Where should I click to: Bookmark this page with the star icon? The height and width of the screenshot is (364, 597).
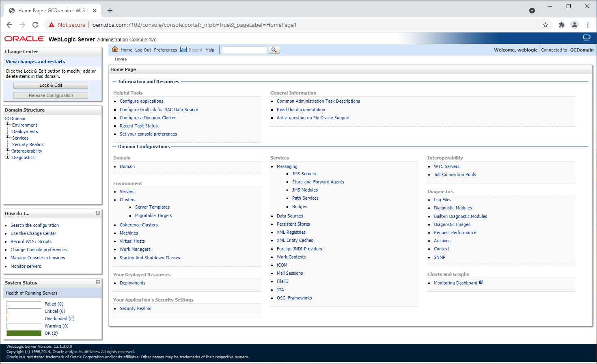point(545,25)
